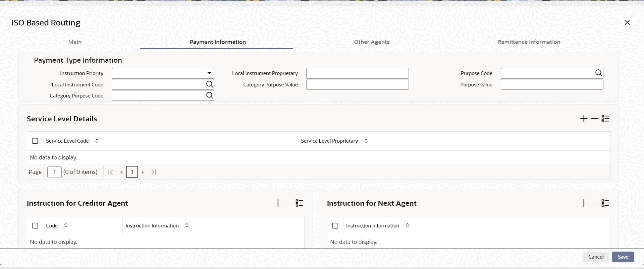
Task: Add row to Instruction for Creditor Agent
Action: click(278, 203)
